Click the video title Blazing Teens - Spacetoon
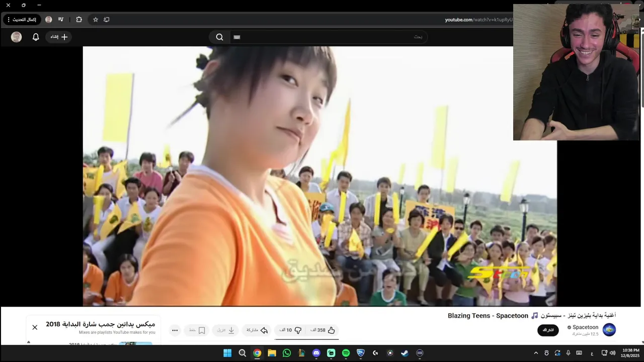 [532, 316]
